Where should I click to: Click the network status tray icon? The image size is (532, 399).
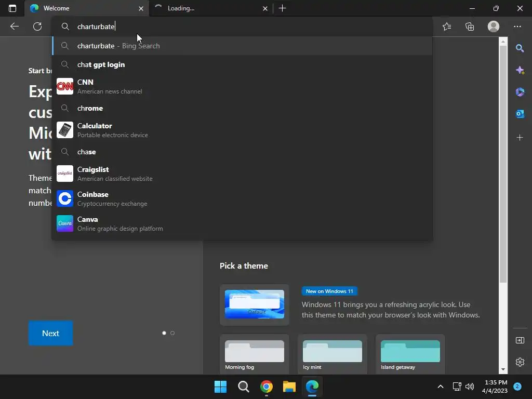pos(457,387)
